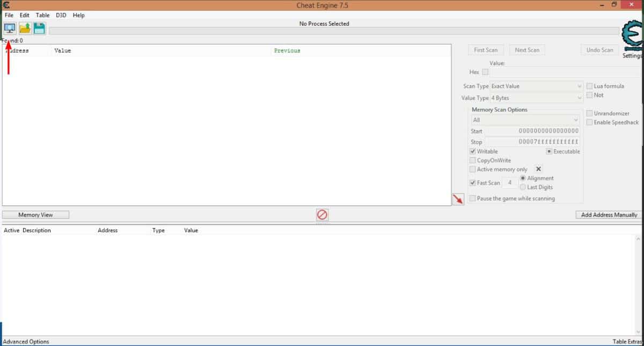Image resolution: width=644 pixels, height=346 pixels.
Task: Uncheck the Writable option
Action: (x=472, y=151)
